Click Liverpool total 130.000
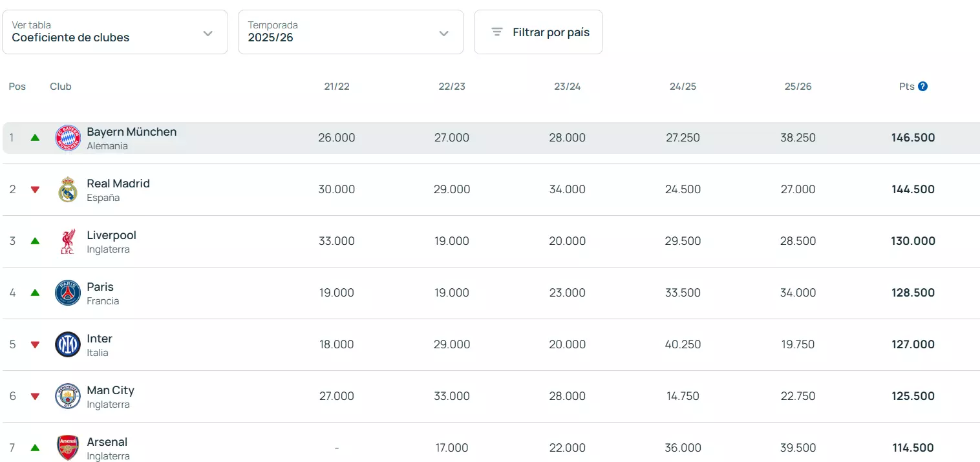This screenshot has width=980, height=462. click(913, 241)
